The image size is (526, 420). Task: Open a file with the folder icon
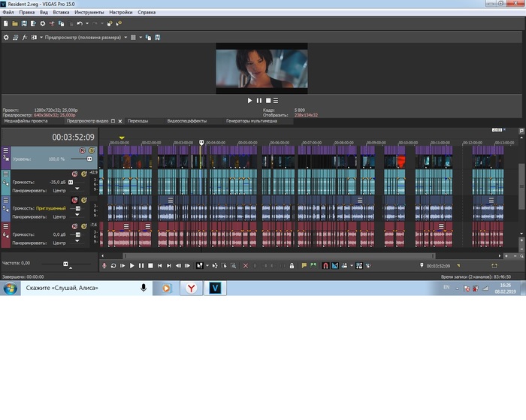coord(15,23)
